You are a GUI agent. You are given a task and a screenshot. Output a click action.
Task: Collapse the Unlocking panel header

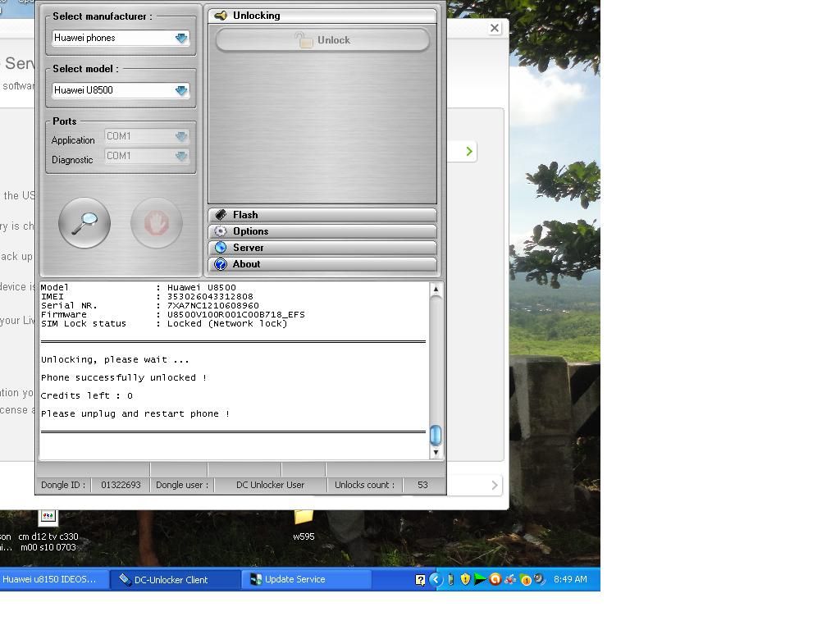tap(322, 16)
